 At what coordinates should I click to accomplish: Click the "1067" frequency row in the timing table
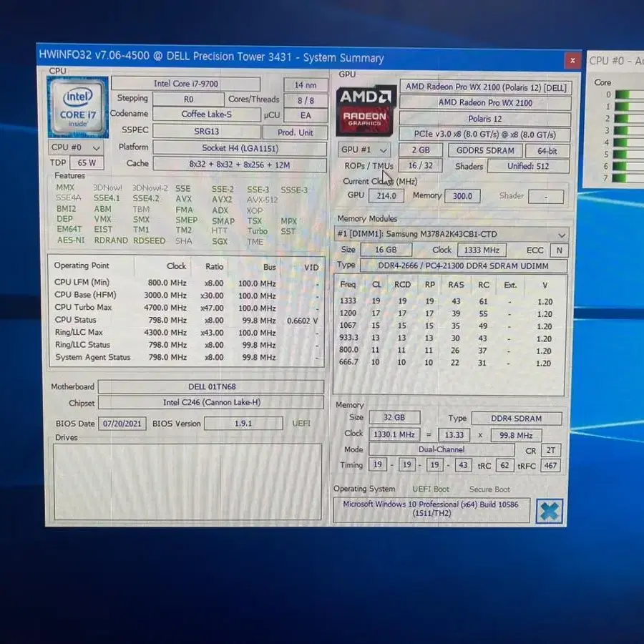pyautogui.click(x=447, y=326)
